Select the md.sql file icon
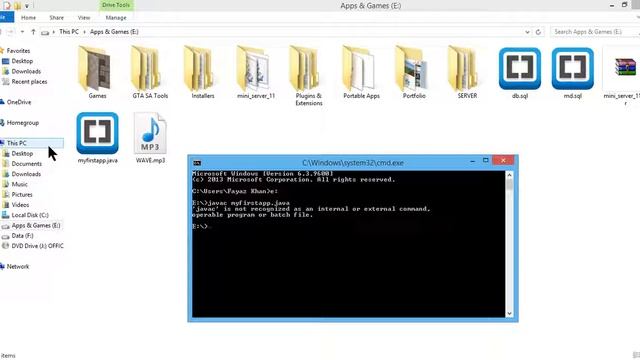 point(573,69)
